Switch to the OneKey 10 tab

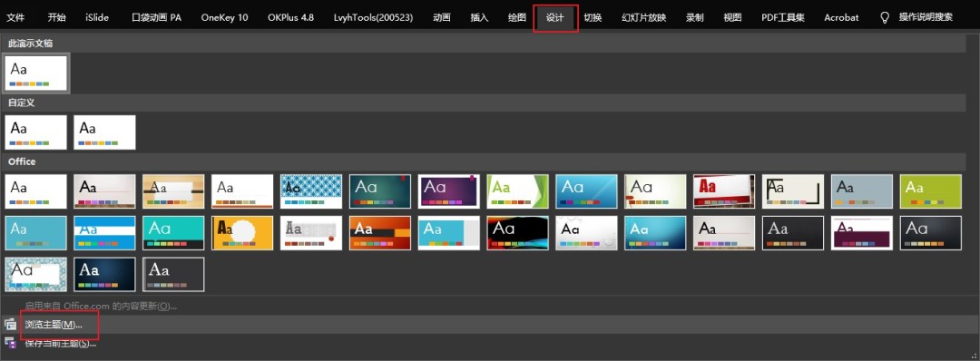pyautogui.click(x=224, y=17)
